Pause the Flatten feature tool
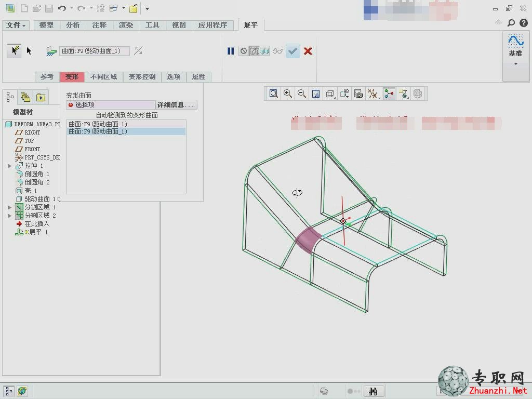Screen dimensions: 532x399 coord(231,51)
